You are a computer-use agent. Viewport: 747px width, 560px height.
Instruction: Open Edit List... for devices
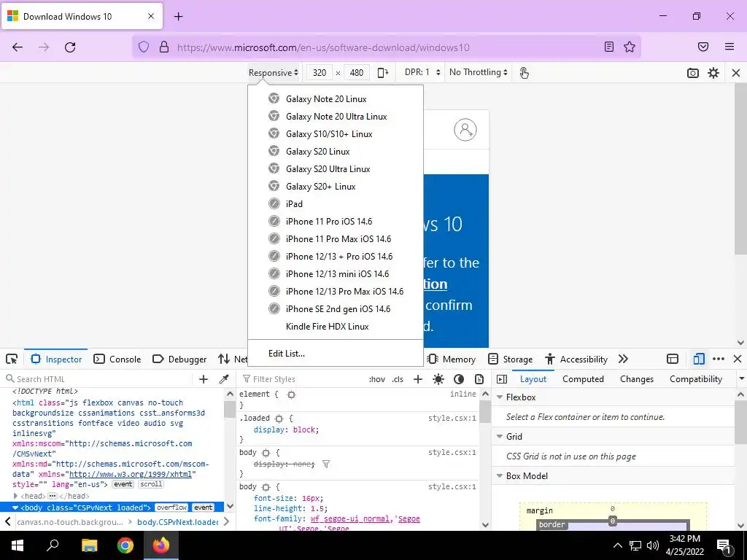click(336, 354)
